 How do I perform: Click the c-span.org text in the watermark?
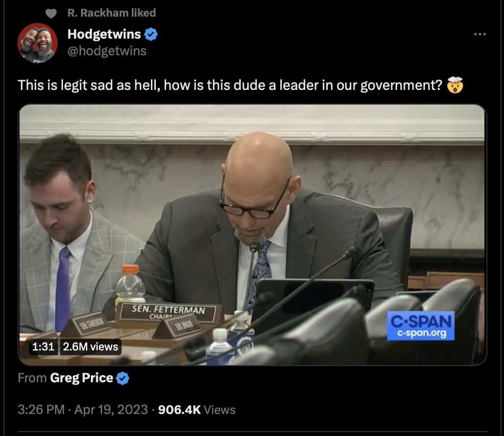click(421, 333)
